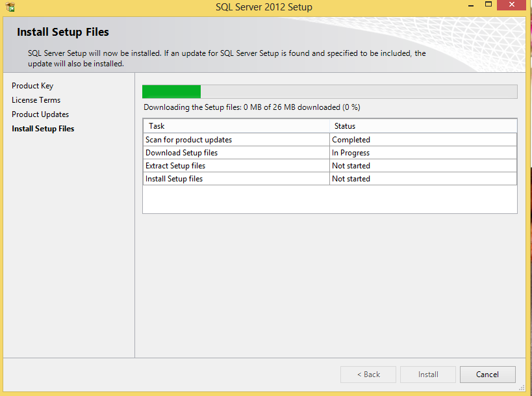Screen dimensions: 532x396
Task: Click the green download progress bar
Action: [x=330, y=92]
